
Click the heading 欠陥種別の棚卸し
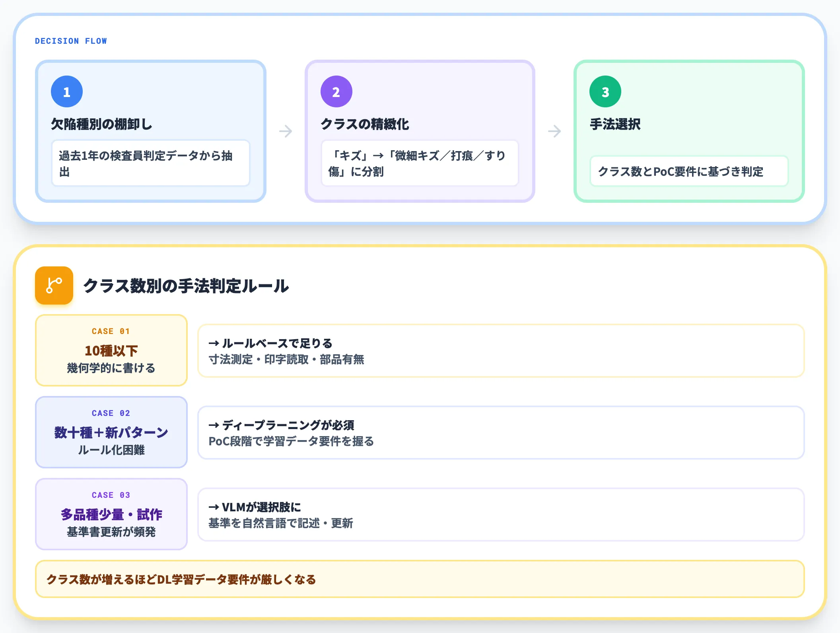pos(101,124)
